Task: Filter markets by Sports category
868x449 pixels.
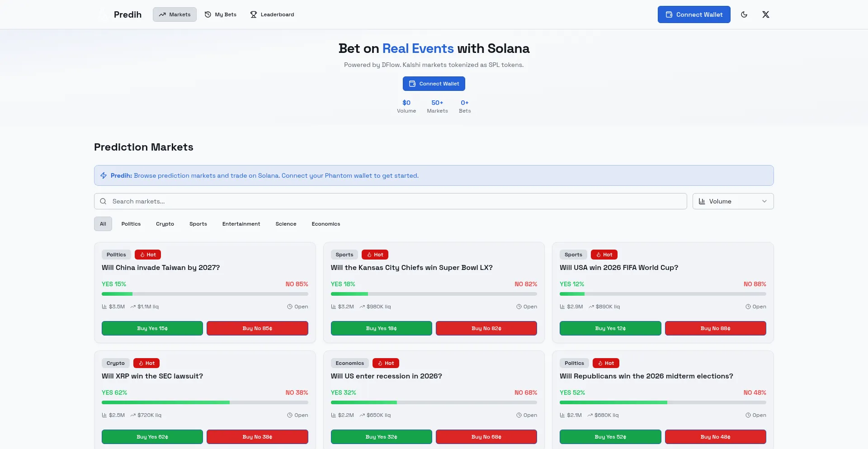Action: point(198,224)
